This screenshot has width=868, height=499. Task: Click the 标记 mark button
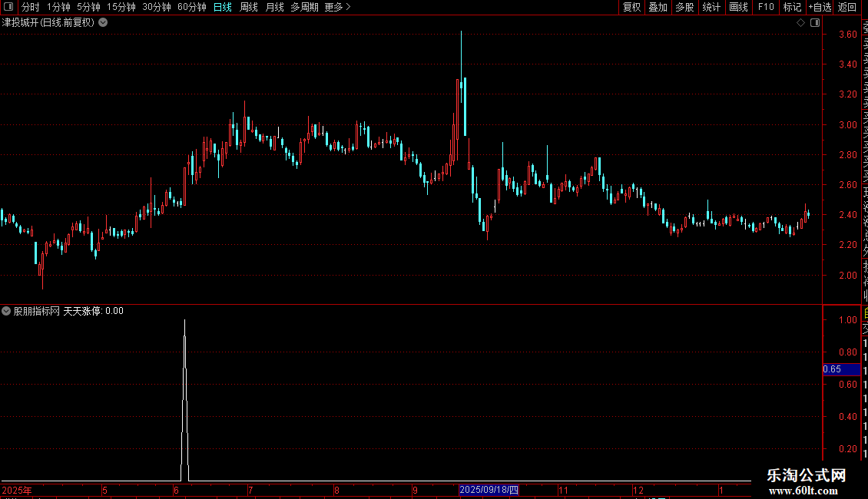pyautogui.click(x=792, y=7)
